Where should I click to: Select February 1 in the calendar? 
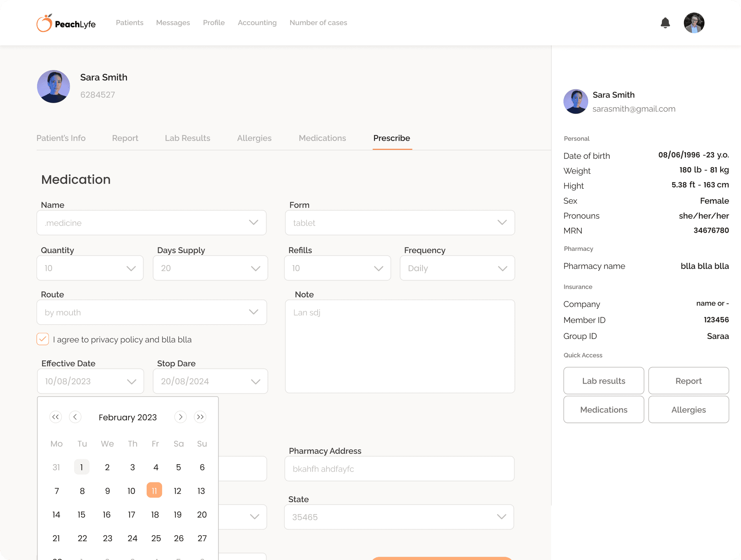tap(81, 467)
